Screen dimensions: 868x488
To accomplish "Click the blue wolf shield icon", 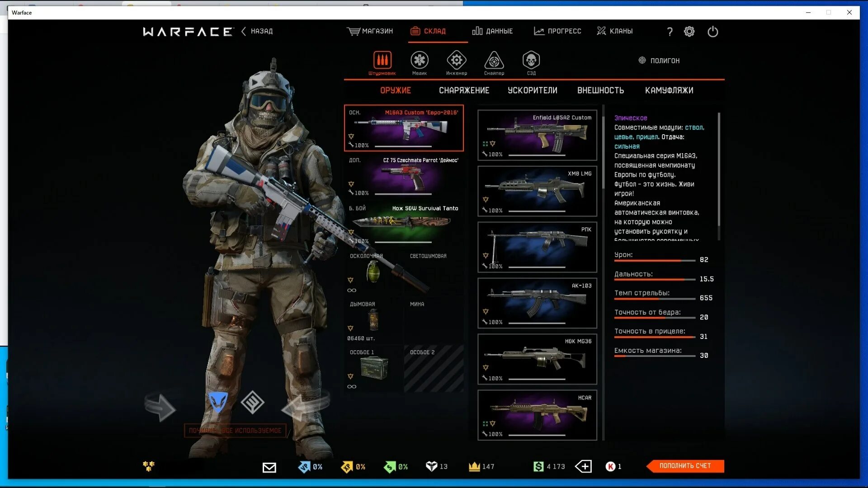I will click(218, 402).
